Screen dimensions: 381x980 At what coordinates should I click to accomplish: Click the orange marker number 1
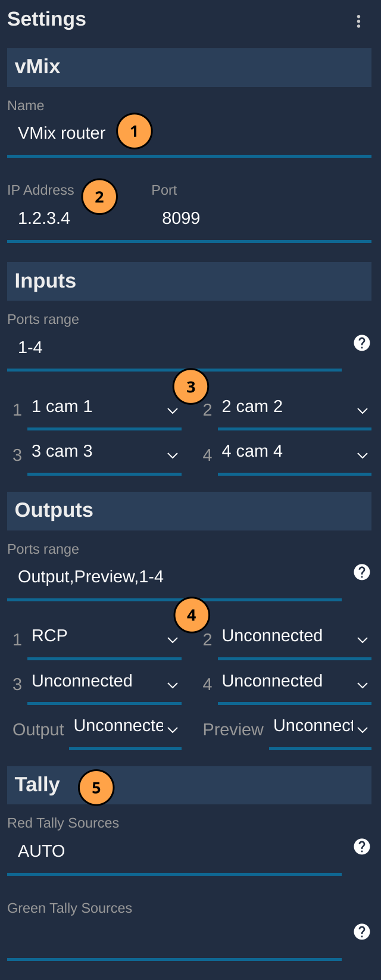point(134,131)
